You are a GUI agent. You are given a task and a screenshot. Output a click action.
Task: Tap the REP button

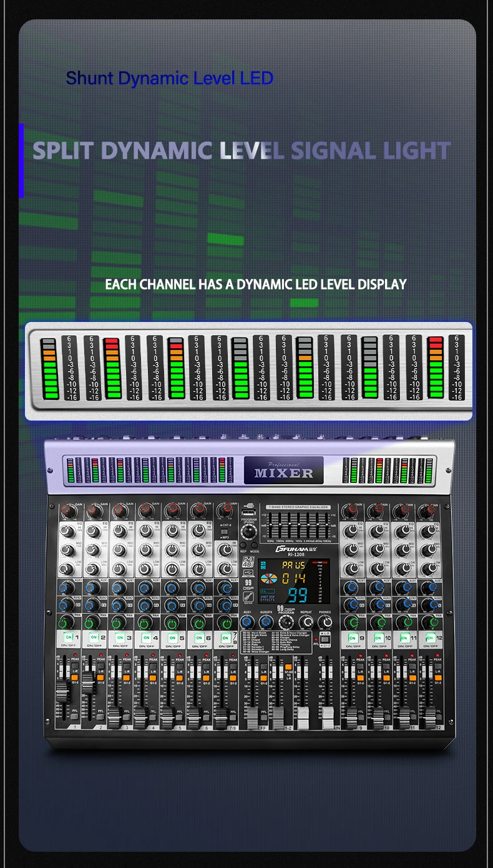[x=244, y=546]
